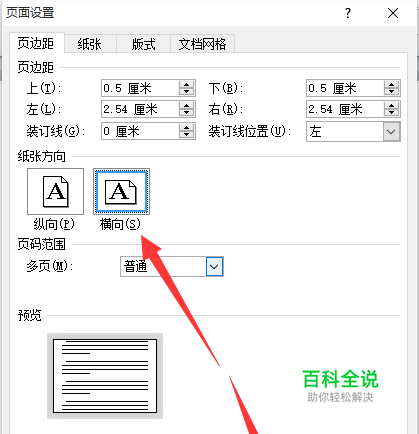Viewport: 419px width, 434px height.
Task: Increase the 装订线(G) gutter value
Action: click(x=186, y=127)
